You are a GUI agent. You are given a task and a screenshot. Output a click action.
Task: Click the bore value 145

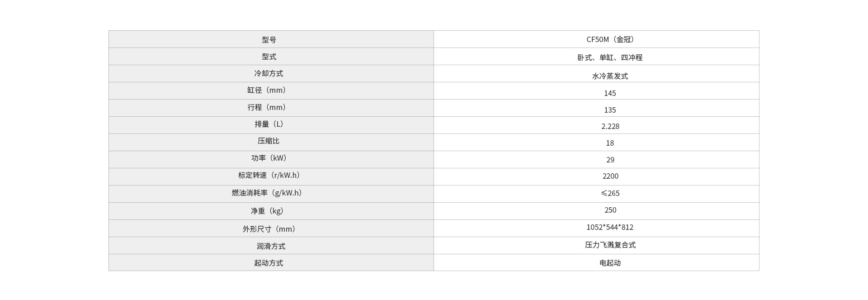(610, 93)
